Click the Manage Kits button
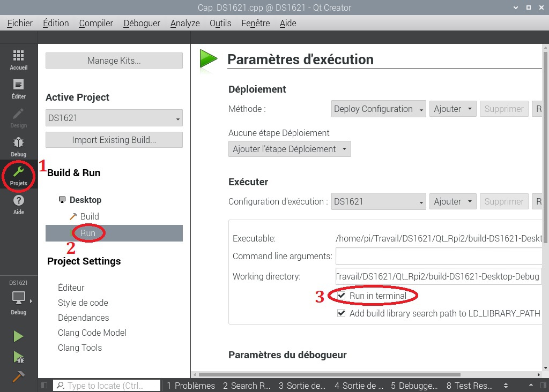 (x=114, y=61)
